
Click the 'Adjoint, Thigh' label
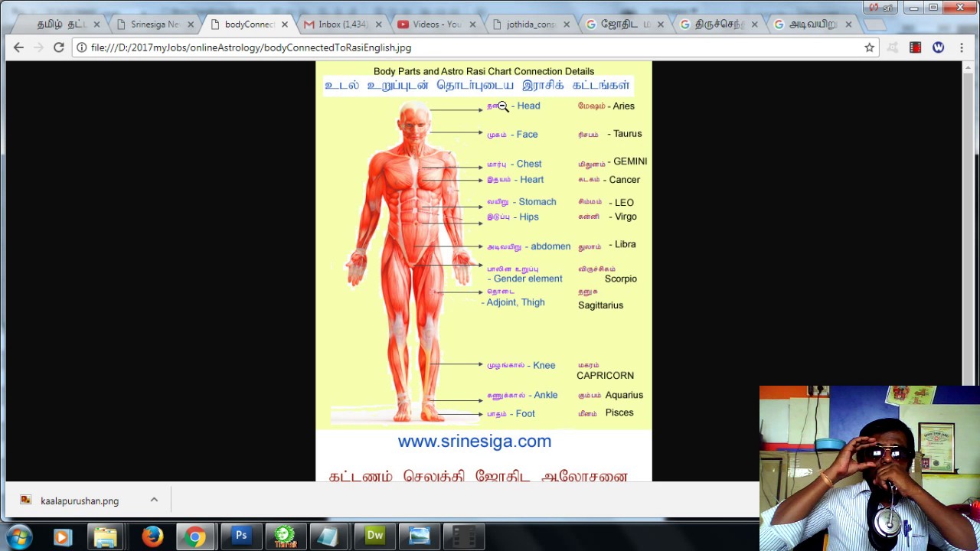515,302
